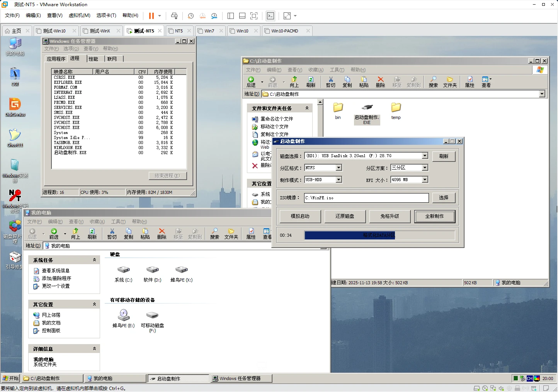558x392 pixels.
Task: Launch DiskGenius desktop icon
Action: click(x=15, y=107)
